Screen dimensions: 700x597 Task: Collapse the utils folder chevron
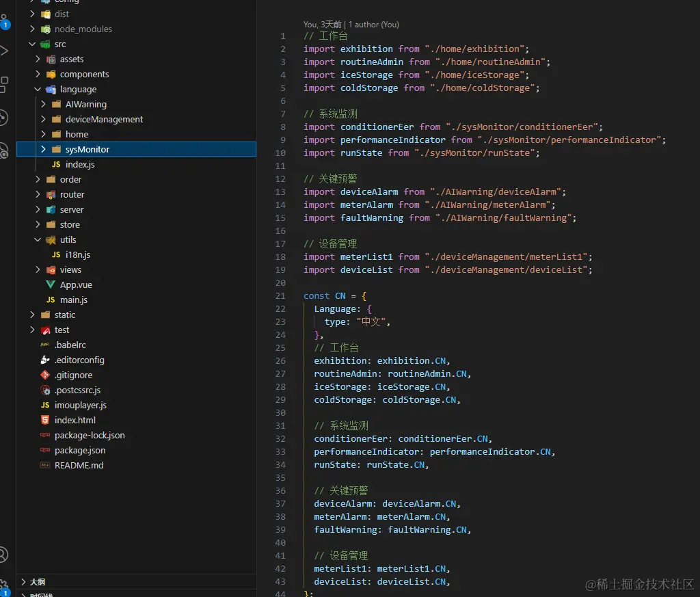tap(38, 240)
